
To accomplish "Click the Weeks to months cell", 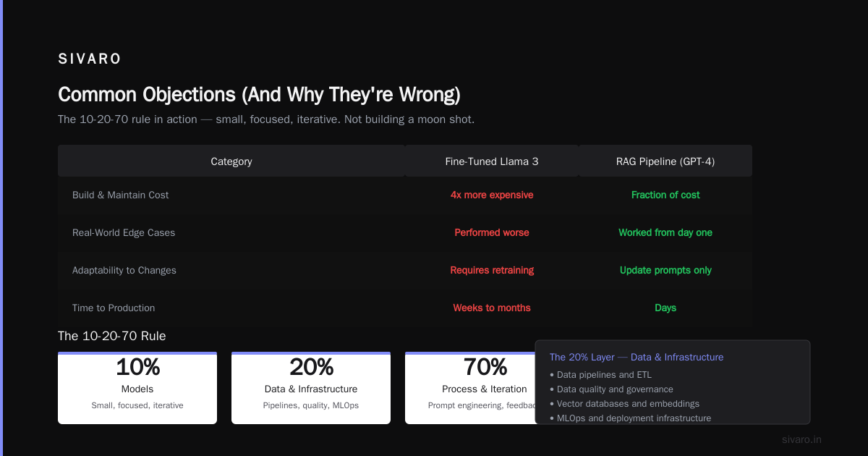I will click(492, 308).
